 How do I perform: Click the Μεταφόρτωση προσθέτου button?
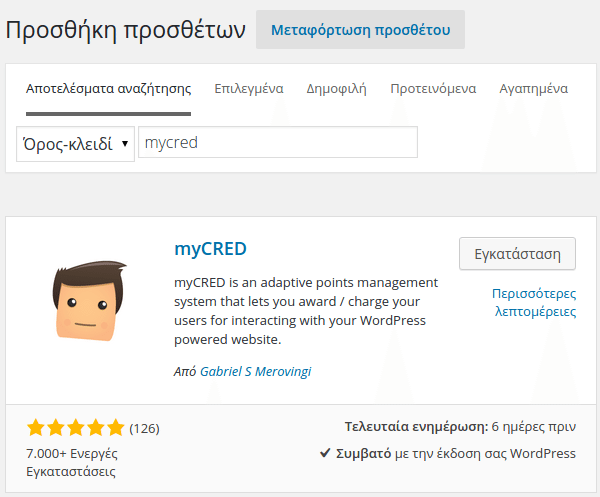(360, 29)
